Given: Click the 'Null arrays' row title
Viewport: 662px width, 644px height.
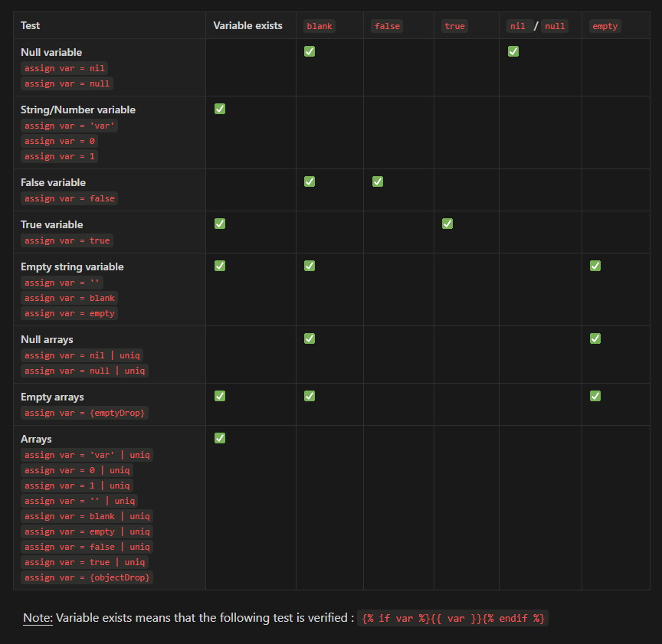Looking at the screenshot, I should pyautogui.click(x=47, y=339).
